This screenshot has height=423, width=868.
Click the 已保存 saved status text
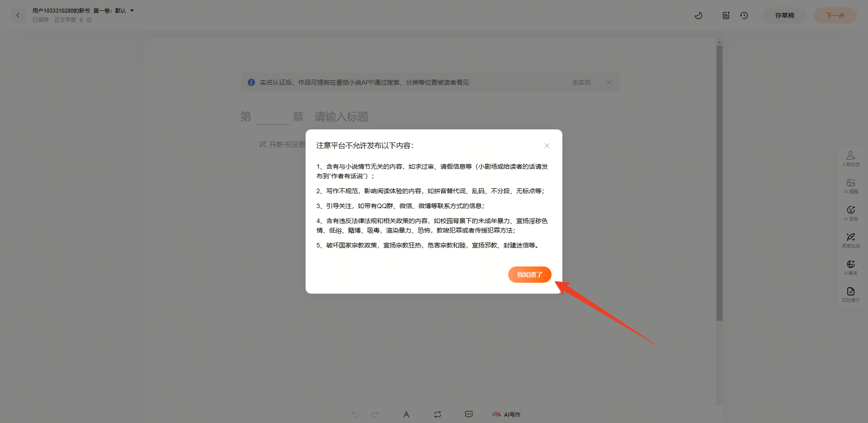click(x=41, y=20)
